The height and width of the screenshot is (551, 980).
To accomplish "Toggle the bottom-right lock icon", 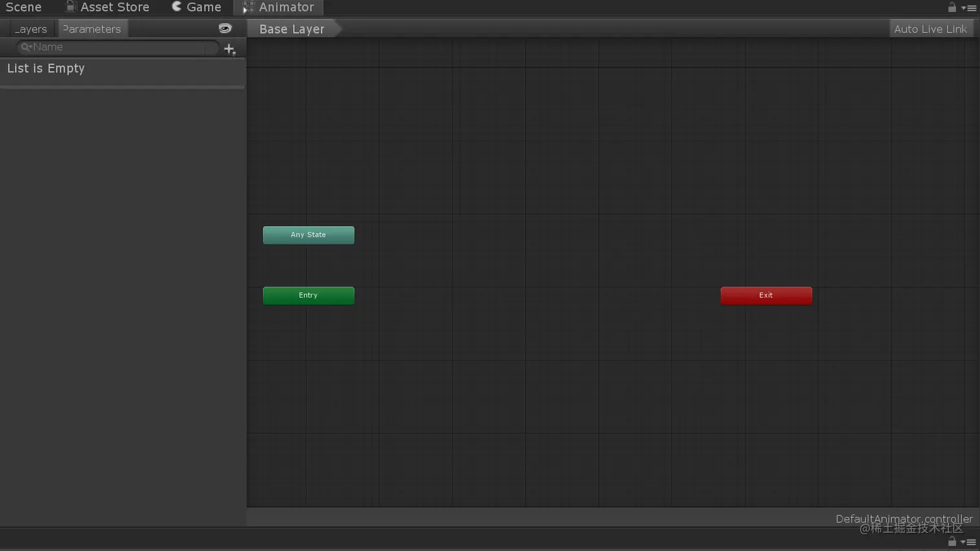I will pos(952,541).
